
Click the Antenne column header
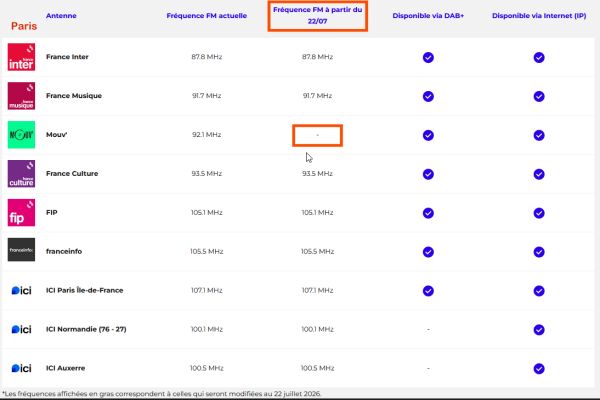click(61, 16)
